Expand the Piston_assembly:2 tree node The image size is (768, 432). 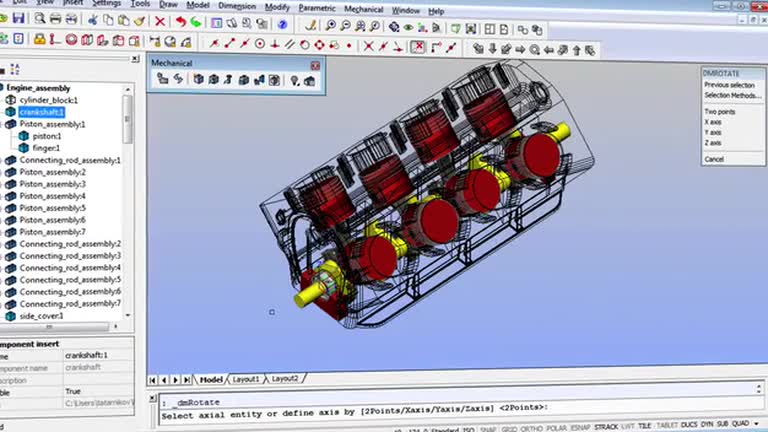[x=3, y=172]
